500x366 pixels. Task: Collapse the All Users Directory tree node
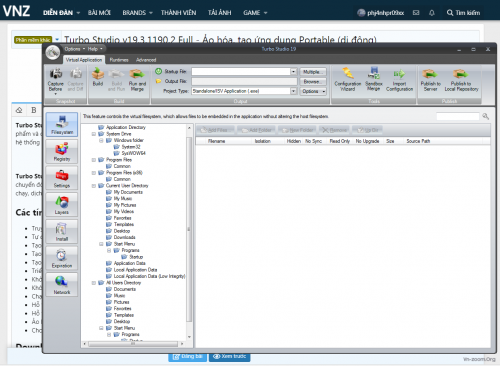[x=94, y=283]
